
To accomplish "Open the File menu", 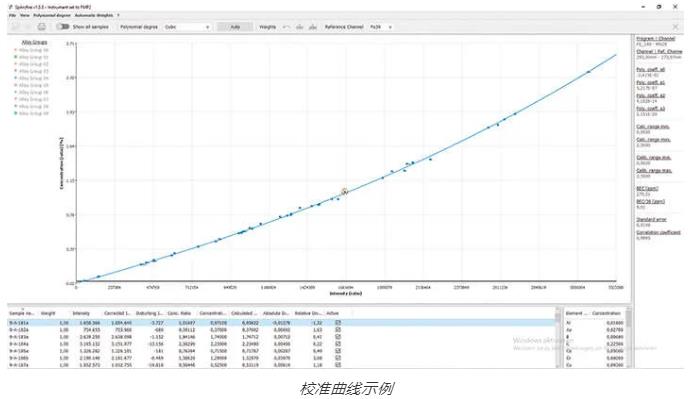I will (x=12, y=15).
